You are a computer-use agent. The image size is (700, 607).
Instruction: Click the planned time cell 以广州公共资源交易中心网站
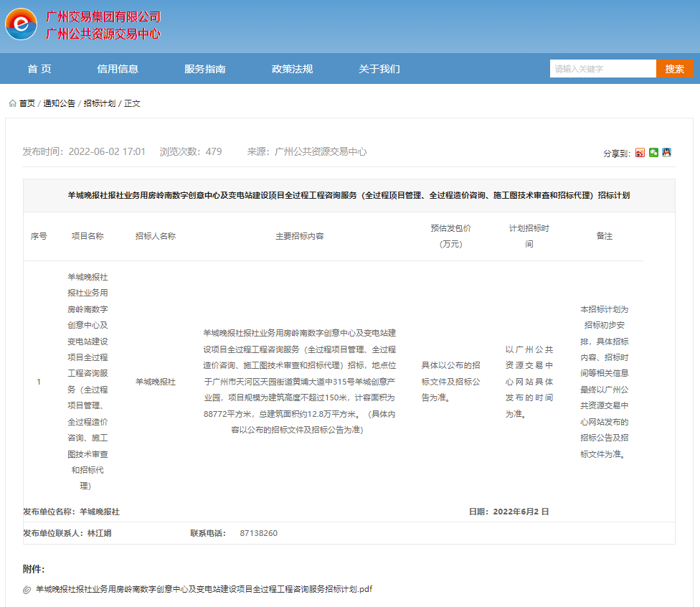coord(529,382)
